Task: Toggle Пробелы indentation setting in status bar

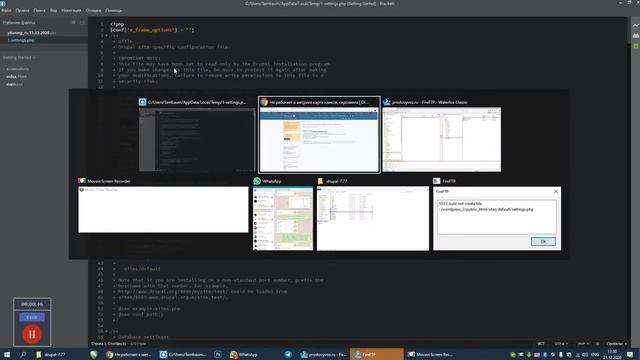Action: click(616, 344)
